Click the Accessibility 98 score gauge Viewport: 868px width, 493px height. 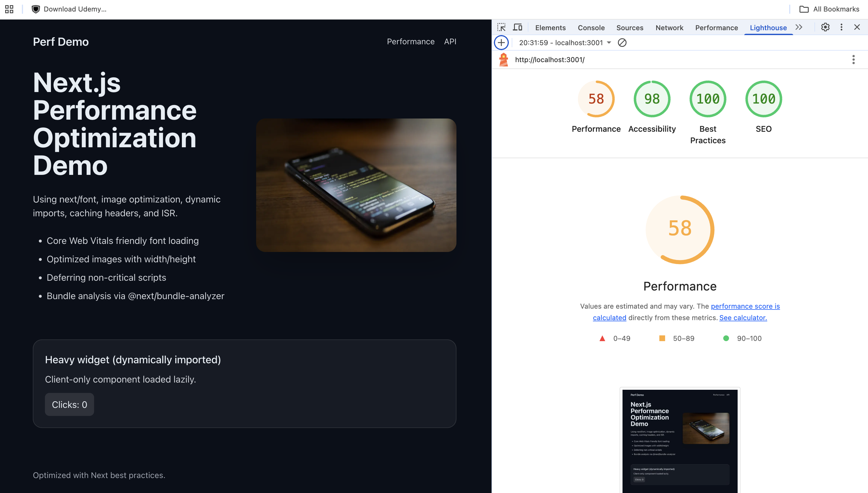pyautogui.click(x=652, y=99)
